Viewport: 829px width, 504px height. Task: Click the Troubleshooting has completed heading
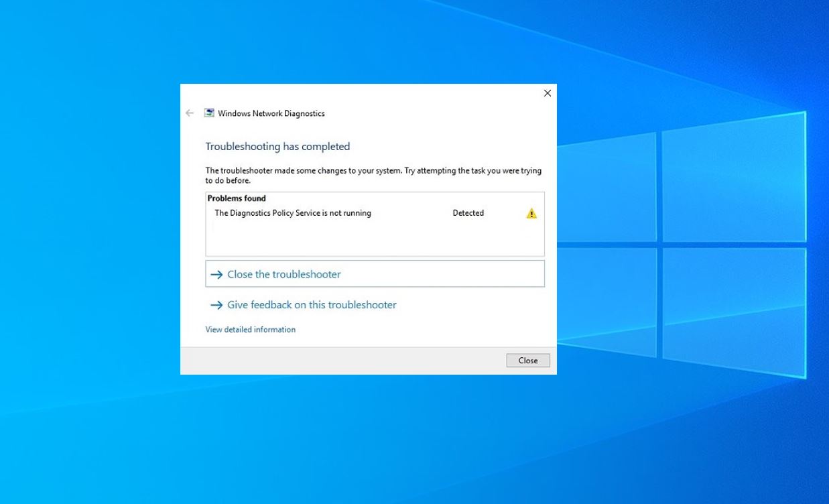(x=278, y=147)
